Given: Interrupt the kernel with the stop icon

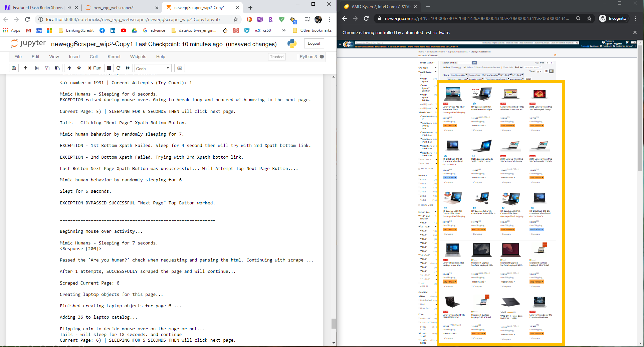Looking at the screenshot, I should click(x=109, y=68).
